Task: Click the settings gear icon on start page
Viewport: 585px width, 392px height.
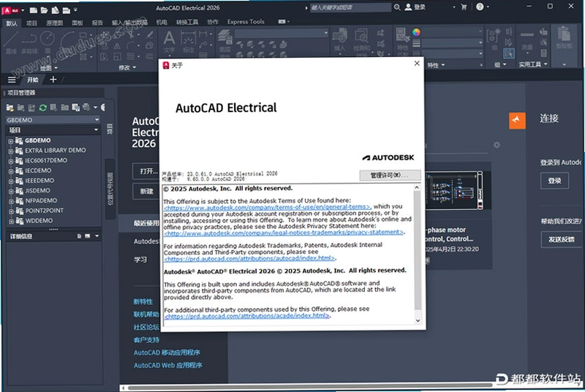Action: tap(497, 145)
